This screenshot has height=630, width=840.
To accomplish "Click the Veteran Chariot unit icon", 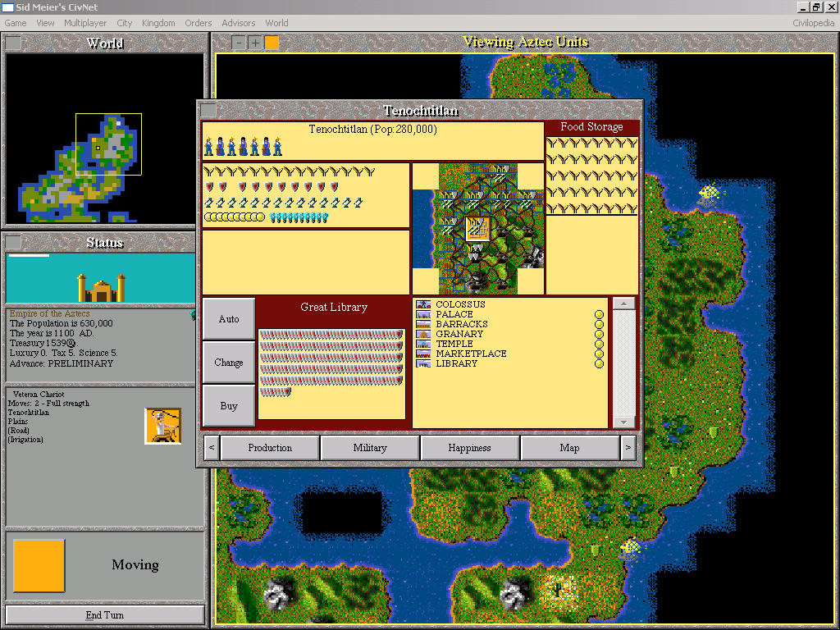I will click(x=163, y=426).
